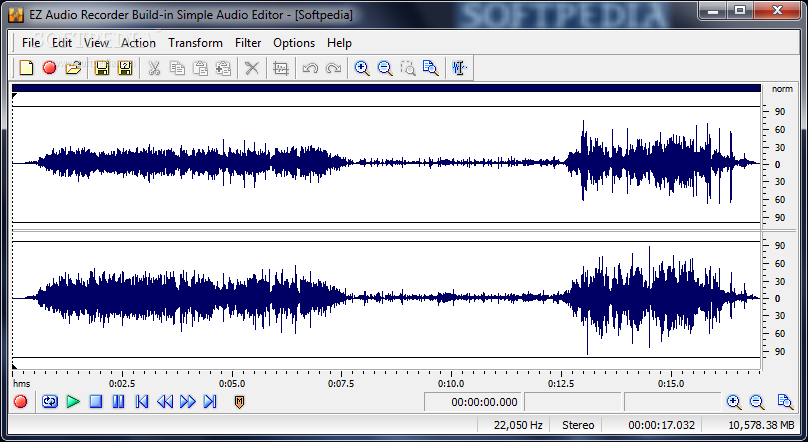This screenshot has width=808, height=442.
Task: Click the 22,050 Hz status entry
Action: point(518,425)
